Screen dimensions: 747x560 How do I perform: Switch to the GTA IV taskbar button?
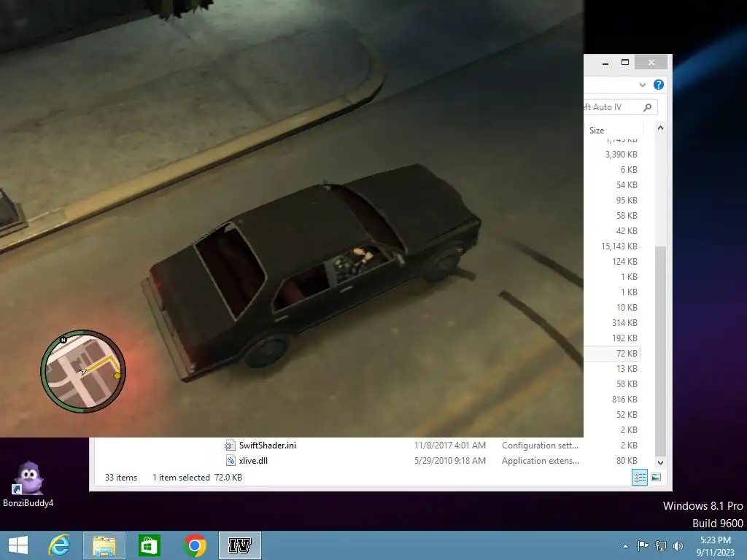pyautogui.click(x=239, y=545)
